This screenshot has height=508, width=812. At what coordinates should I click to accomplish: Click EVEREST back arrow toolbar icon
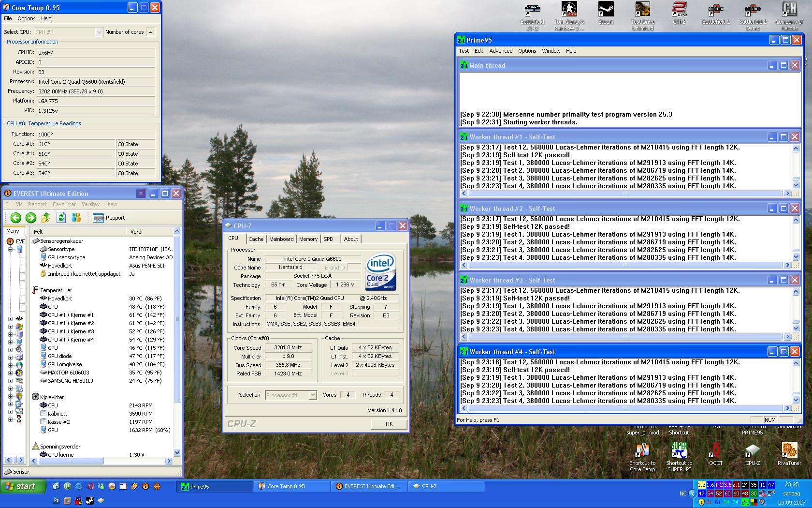click(15, 218)
